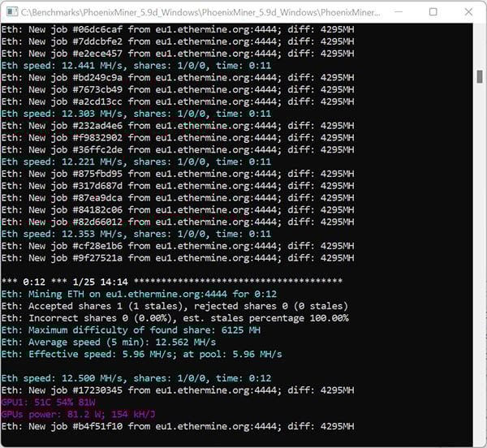Screen dimensions: 487x448
Task: Click the Average speed (5 min) 12.562 MH/s line
Action: pyautogui.click(x=109, y=342)
